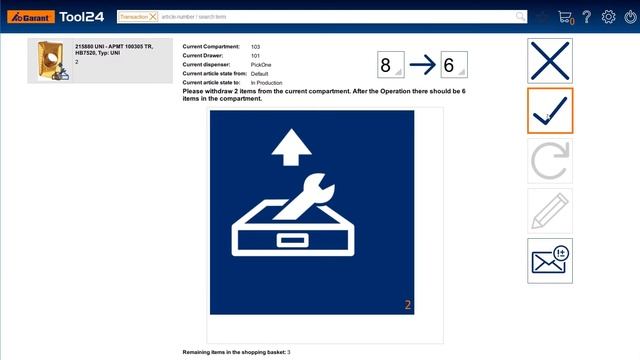The image size is (640, 360).
Task: Open settings with the gear icon
Action: (608, 17)
